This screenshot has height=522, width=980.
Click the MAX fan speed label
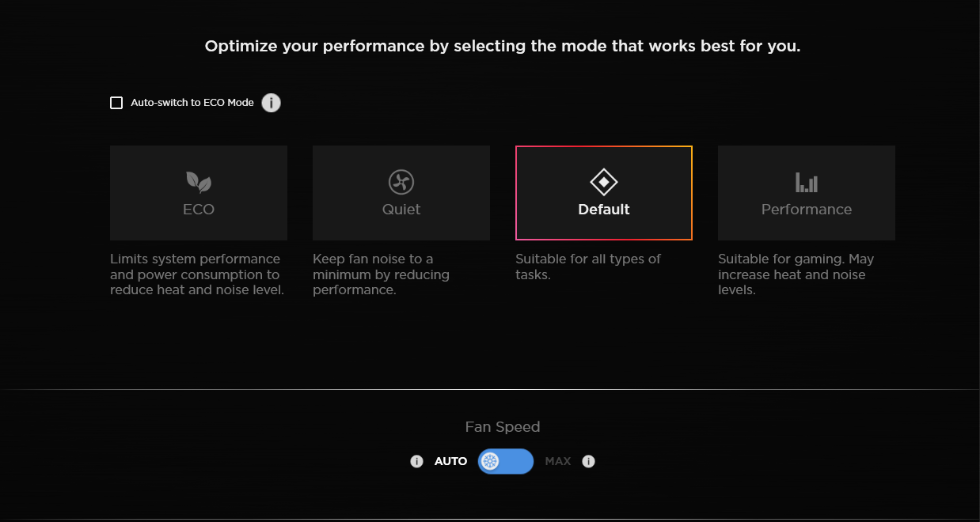tap(558, 461)
